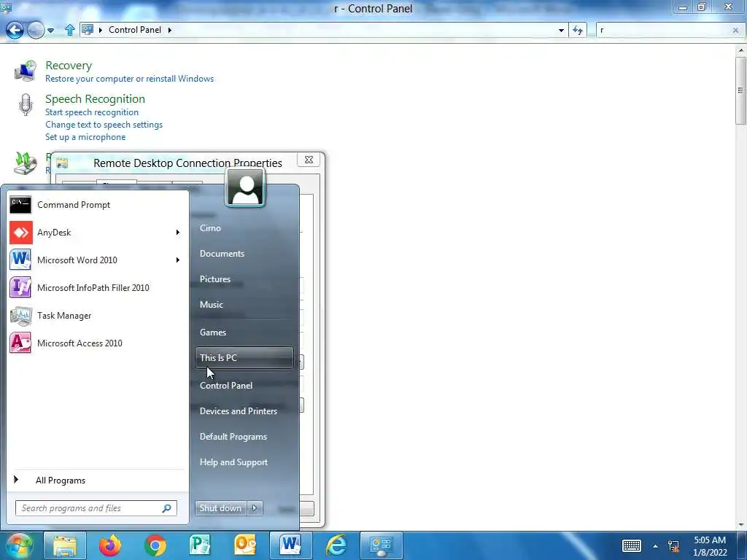Open Music from Start menu
The image size is (747, 560).
(211, 305)
